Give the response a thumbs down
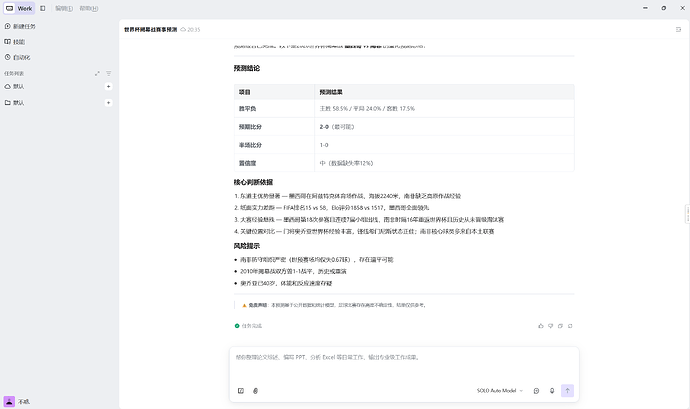This screenshot has height=409, width=690. point(551,326)
